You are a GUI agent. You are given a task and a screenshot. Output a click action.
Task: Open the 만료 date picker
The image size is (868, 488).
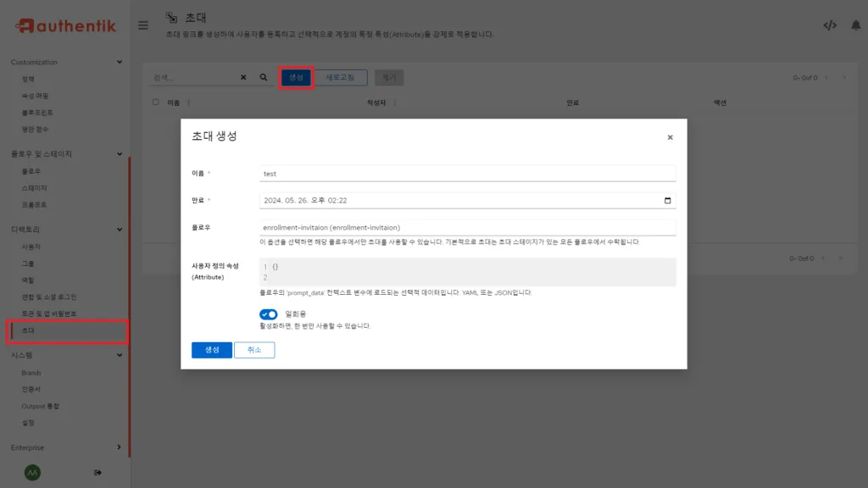pyautogui.click(x=666, y=200)
